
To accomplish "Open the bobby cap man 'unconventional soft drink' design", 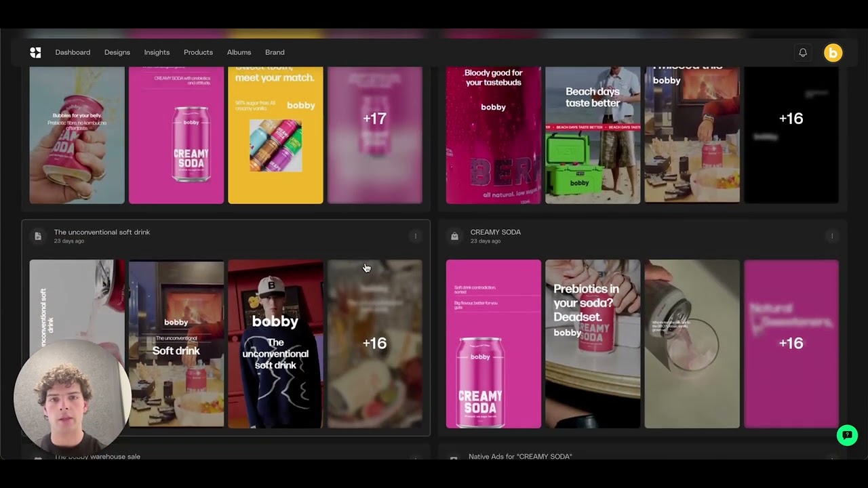I will click(x=275, y=344).
